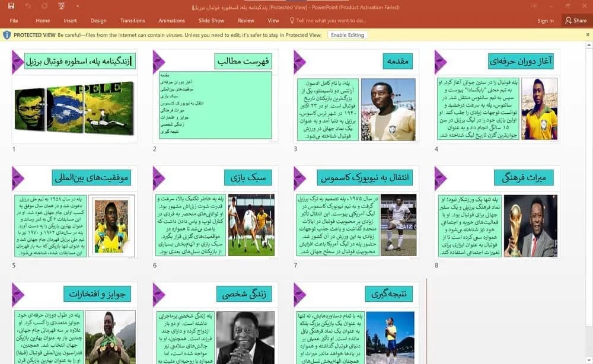Image resolution: width=593 pixels, height=364 pixels.
Task: Select slide 10 thumbnail زندگی شخصی
Action: (x=215, y=323)
